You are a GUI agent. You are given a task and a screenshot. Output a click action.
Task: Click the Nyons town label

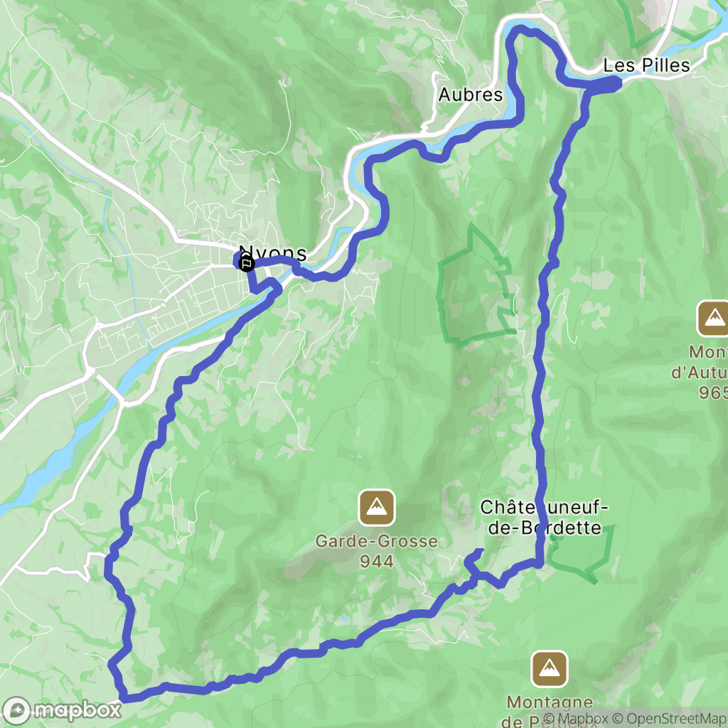tap(272, 253)
